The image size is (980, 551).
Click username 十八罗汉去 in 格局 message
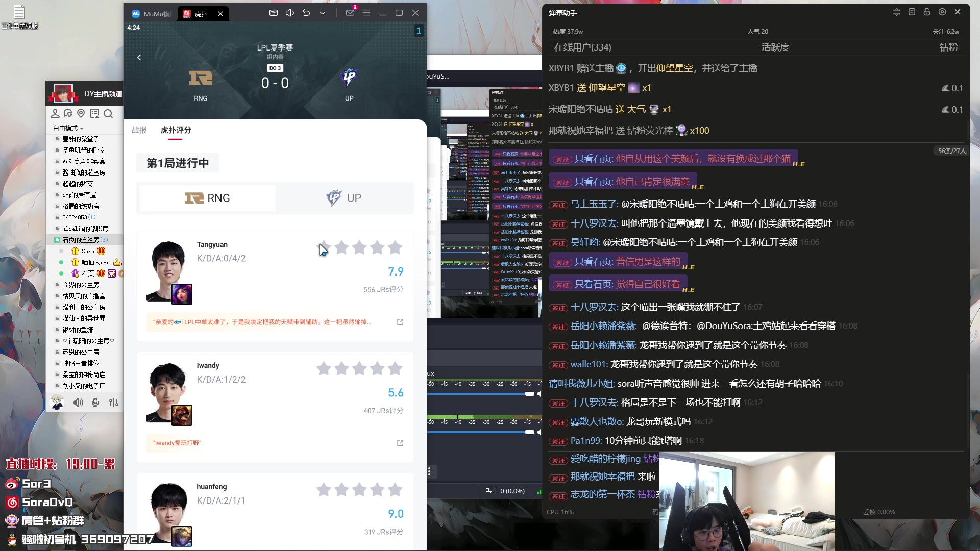[x=594, y=403]
